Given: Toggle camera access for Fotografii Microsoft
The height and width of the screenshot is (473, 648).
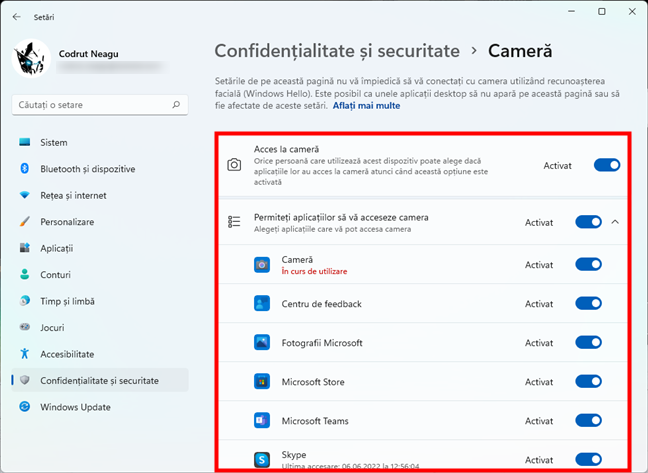Looking at the screenshot, I should click(588, 342).
